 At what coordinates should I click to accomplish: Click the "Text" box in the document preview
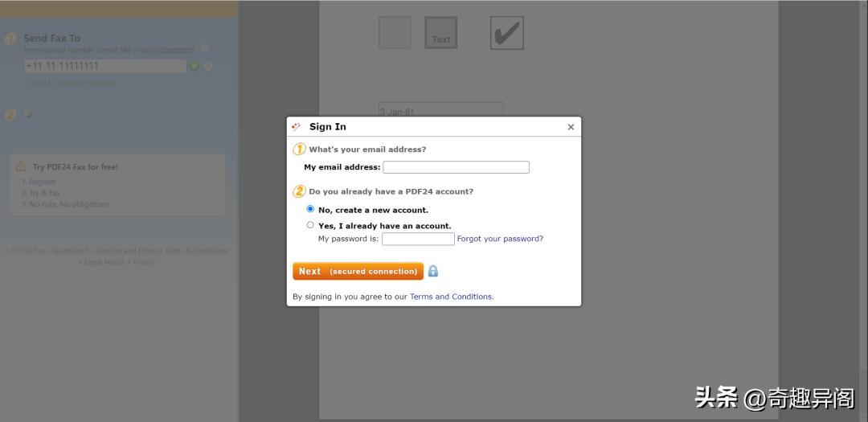tap(441, 33)
